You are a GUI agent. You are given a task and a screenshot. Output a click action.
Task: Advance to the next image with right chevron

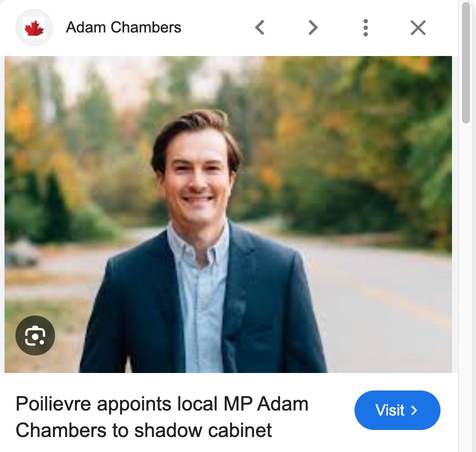pyautogui.click(x=312, y=27)
